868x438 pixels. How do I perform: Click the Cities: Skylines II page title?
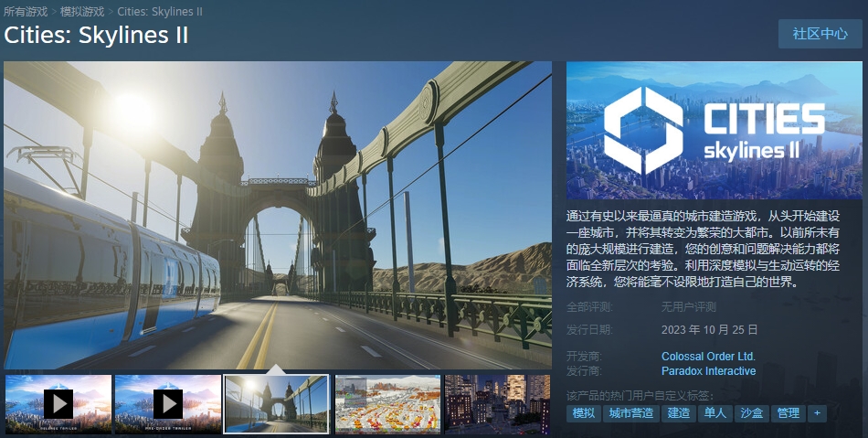point(96,35)
